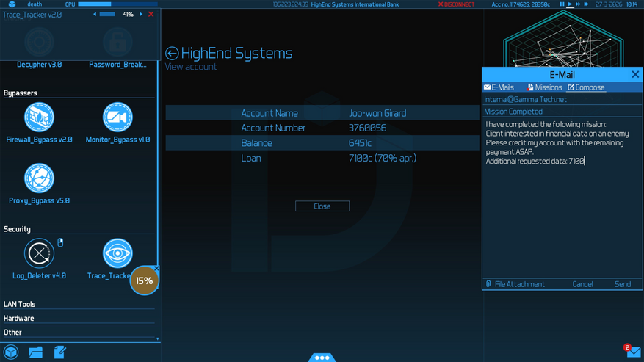Image resolution: width=644 pixels, height=362 pixels.
Task: Click the software cube icon at bottom left
Action: (x=11, y=352)
